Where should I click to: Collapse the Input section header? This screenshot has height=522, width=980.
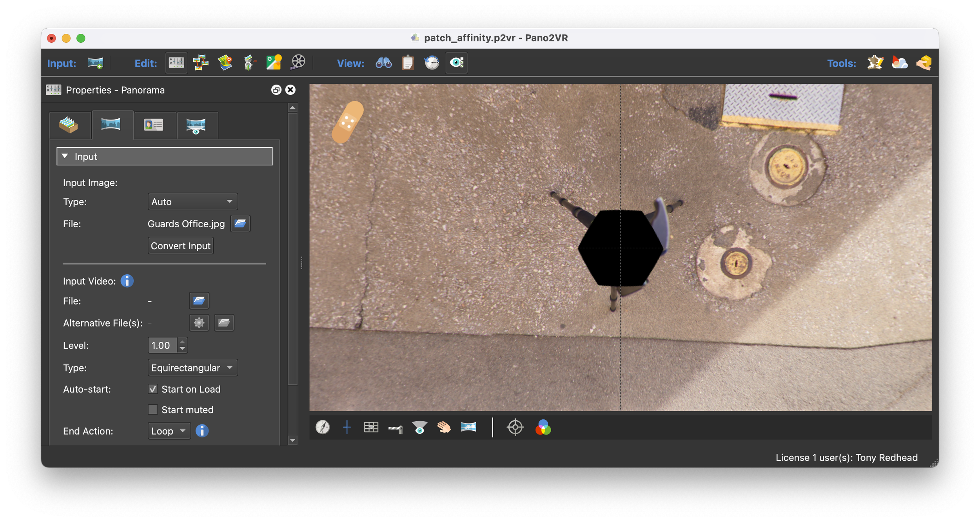click(x=164, y=156)
